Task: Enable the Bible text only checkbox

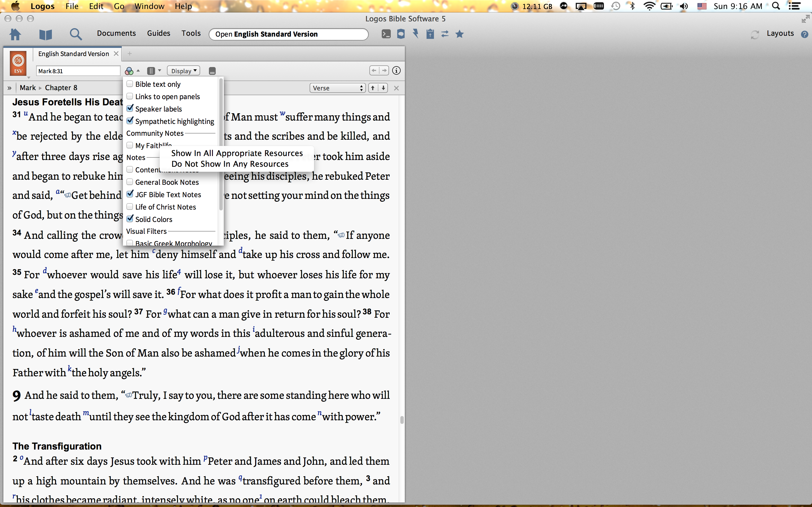Action: point(130,84)
